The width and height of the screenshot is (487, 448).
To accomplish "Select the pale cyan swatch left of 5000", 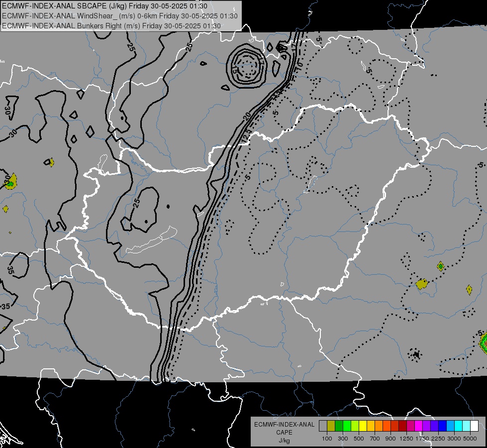I will 467,426.
